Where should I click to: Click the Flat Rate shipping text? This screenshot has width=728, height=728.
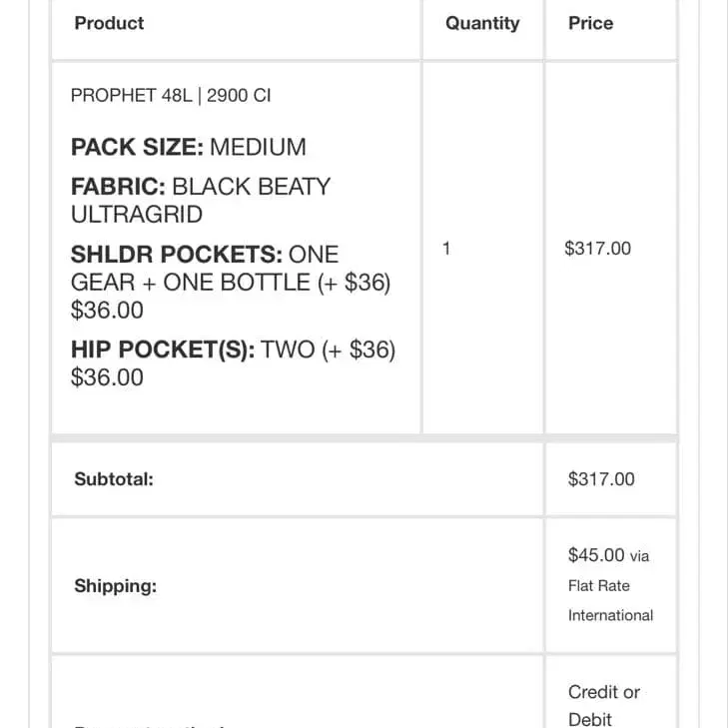click(x=599, y=586)
